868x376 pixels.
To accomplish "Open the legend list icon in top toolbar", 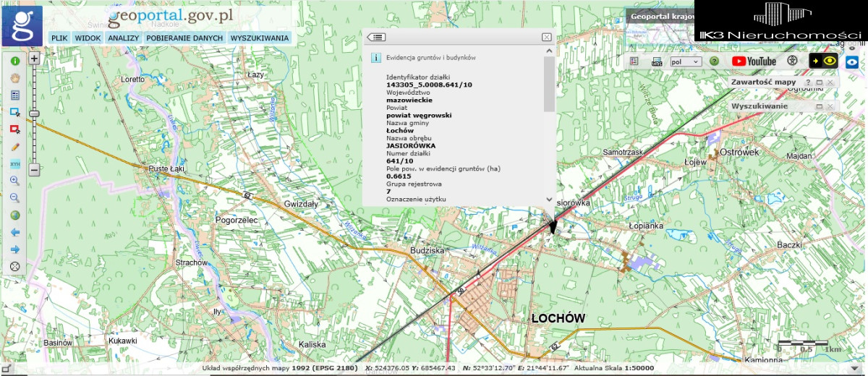I will pyautogui.click(x=634, y=61).
